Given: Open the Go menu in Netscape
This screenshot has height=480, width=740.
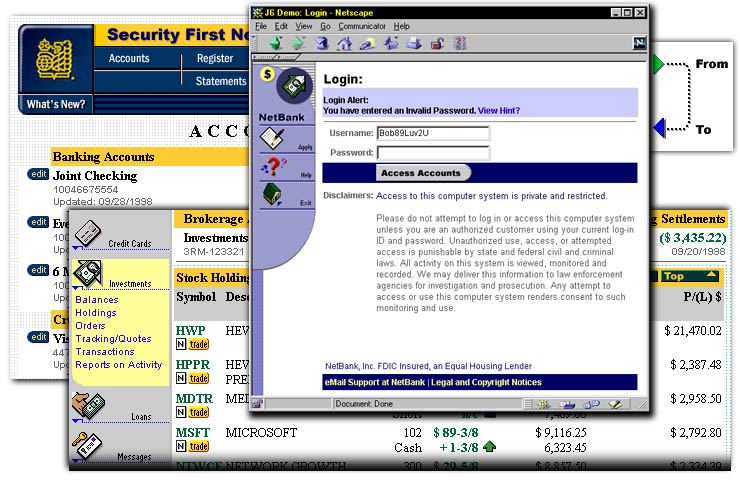Looking at the screenshot, I should pos(326,26).
